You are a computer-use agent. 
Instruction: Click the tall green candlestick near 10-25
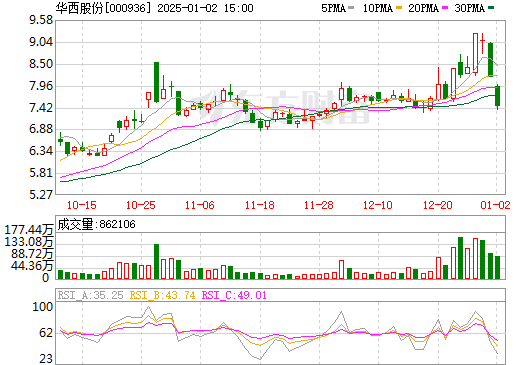(x=156, y=82)
